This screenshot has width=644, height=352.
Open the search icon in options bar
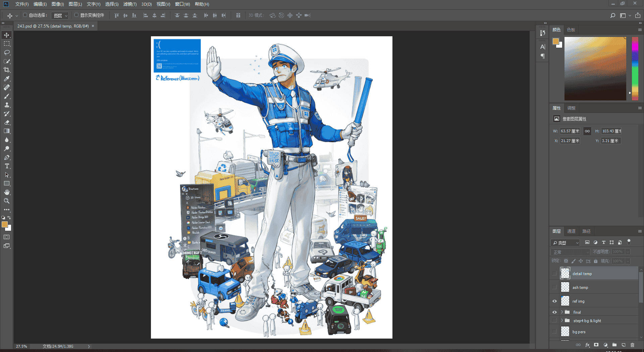613,15
